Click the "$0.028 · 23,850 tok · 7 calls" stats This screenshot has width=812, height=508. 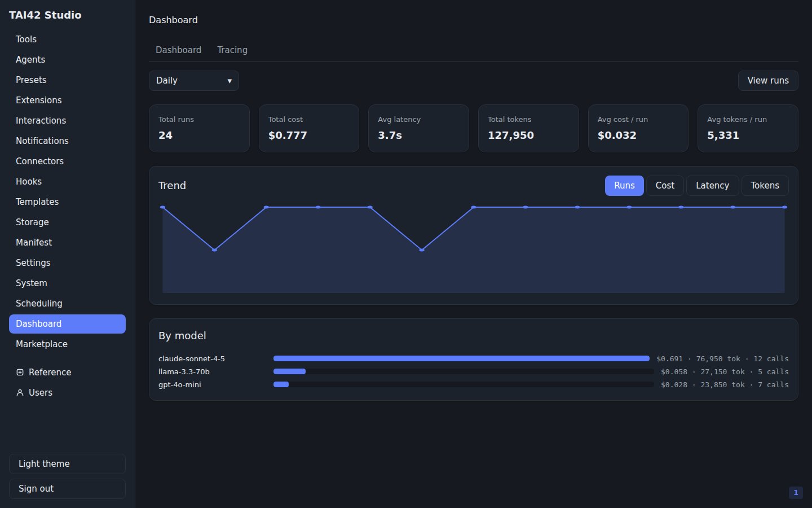tap(725, 384)
